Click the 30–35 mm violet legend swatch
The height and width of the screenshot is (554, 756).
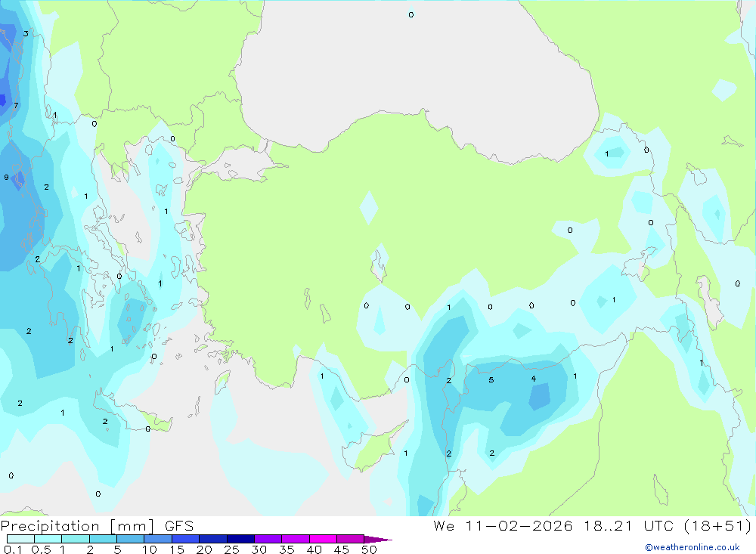tap(268, 539)
